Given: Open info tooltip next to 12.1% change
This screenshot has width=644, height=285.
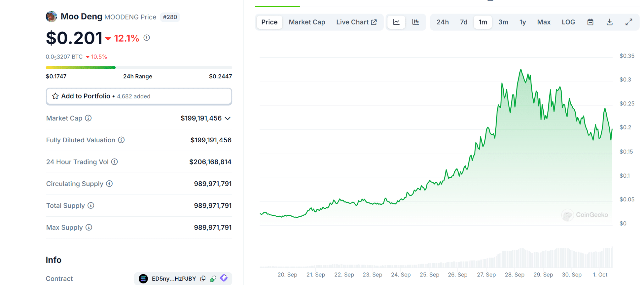Looking at the screenshot, I should [x=147, y=38].
